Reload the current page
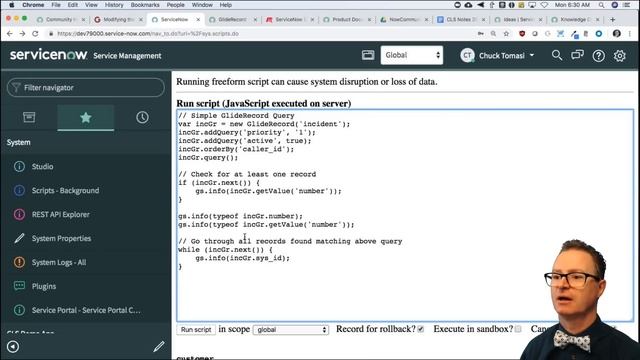 coord(35,33)
